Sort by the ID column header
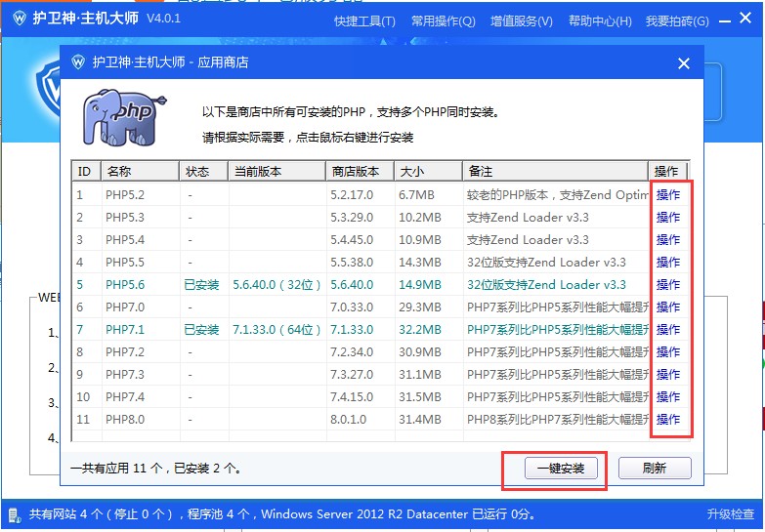Viewport: 765px width, 532px height. 86,171
